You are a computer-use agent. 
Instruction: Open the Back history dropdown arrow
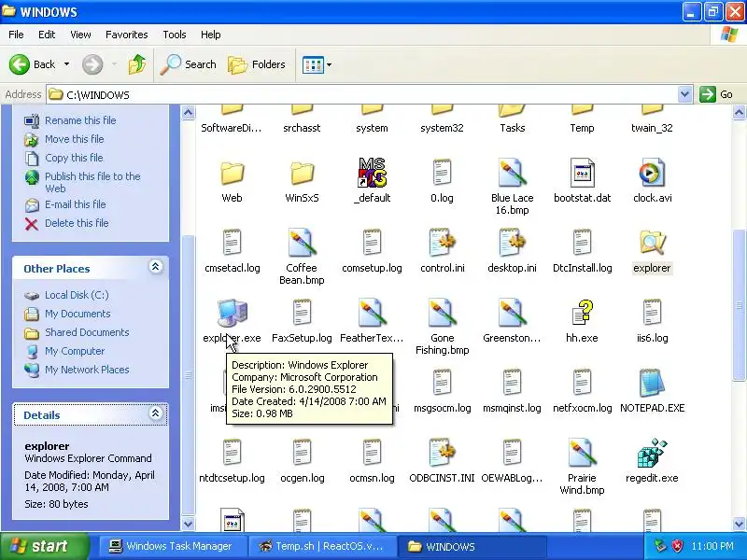[x=66, y=64]
